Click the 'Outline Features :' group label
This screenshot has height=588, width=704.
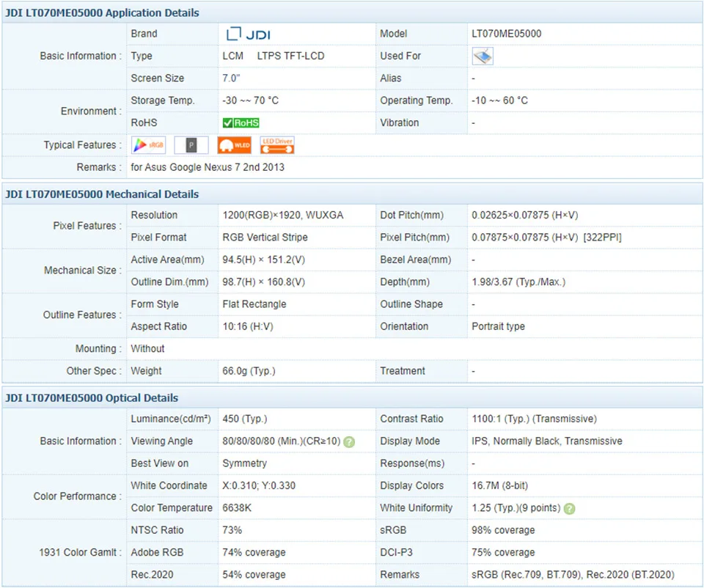click(x=83, y=315)
